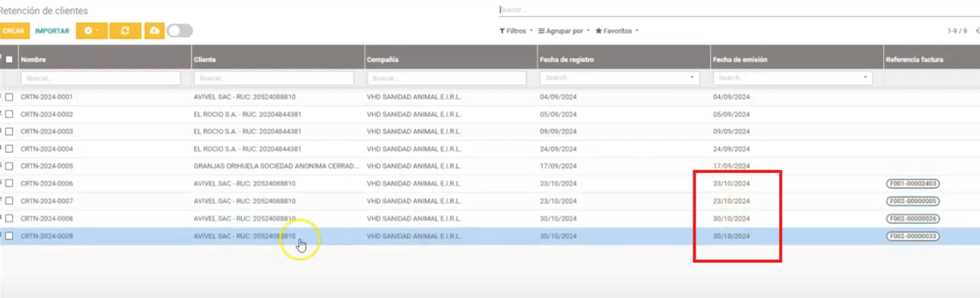Click the F001-00002403 invoice reference tag
The width and height of the screenshot is (980, 298).
coord(913,184)
